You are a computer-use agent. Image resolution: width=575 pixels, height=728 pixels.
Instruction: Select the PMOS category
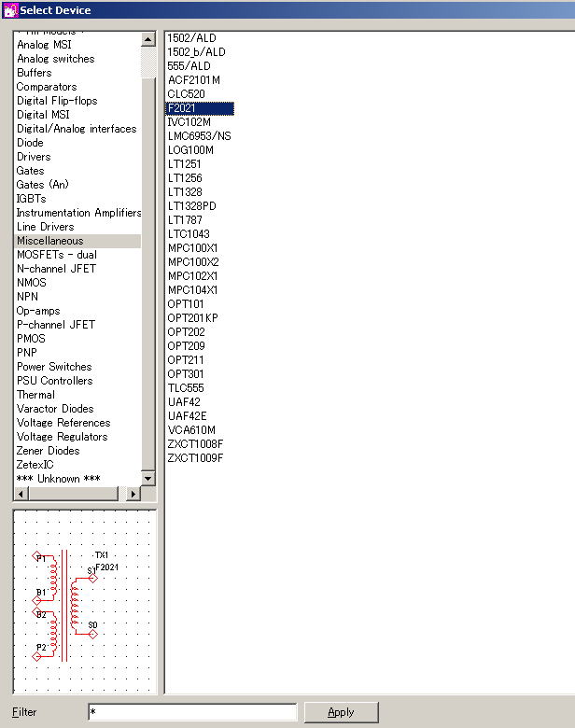31,339
